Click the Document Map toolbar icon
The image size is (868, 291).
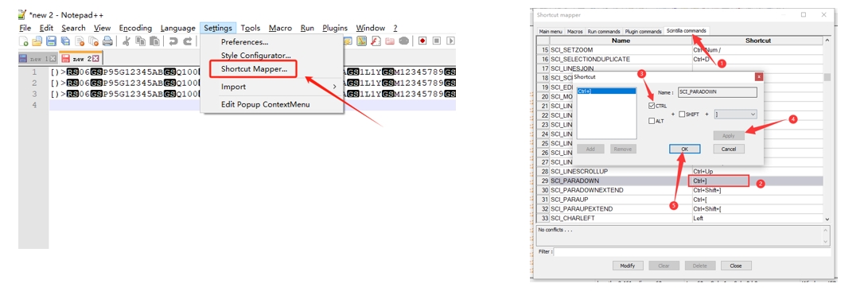[361, 41]
